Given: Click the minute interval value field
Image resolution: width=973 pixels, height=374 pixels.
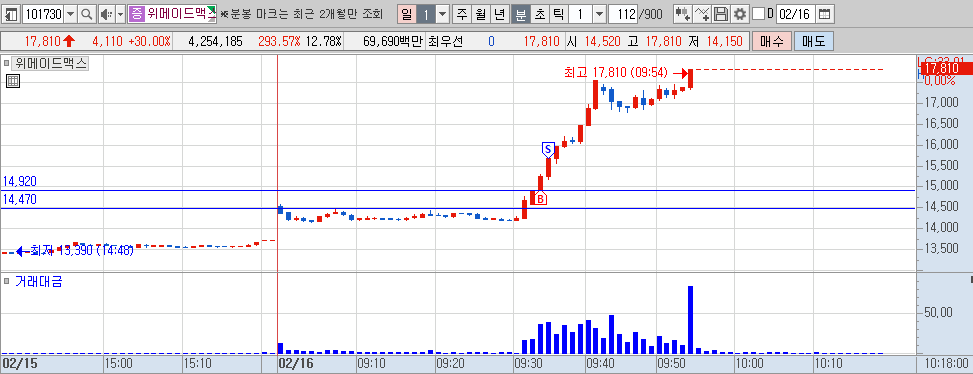Looking at the screenshot, I should [x=580, y=14].
